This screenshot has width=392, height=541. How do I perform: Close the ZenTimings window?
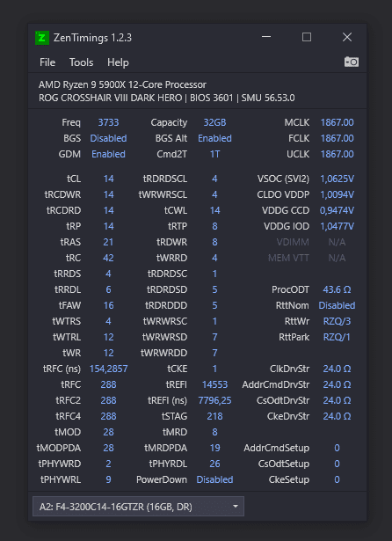[x=347, y=37]
